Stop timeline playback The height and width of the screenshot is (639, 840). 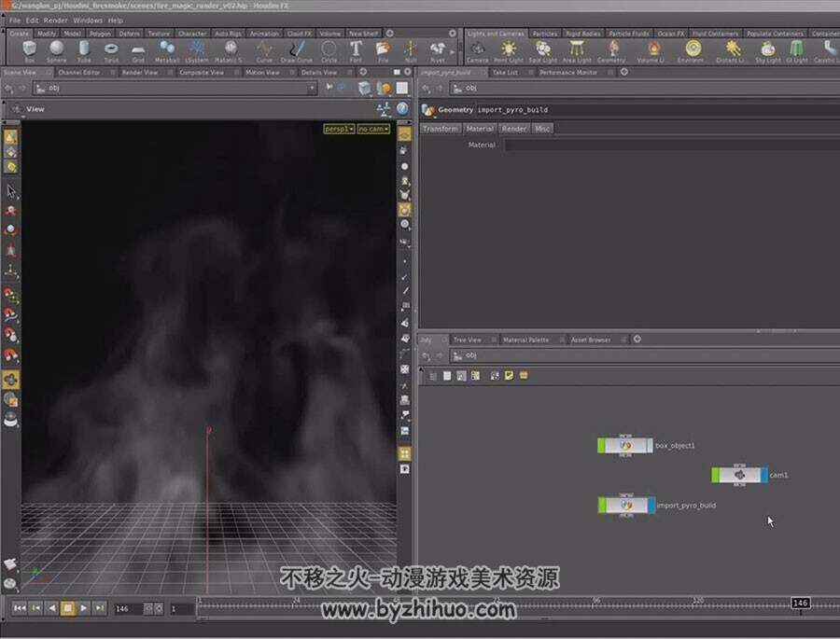[x=67, y=608]
